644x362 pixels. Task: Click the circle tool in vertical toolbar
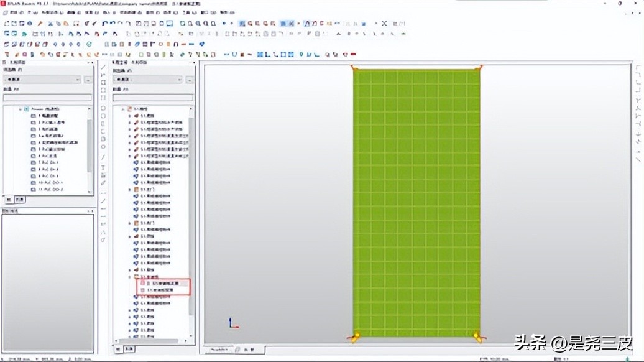pos(103,107)
